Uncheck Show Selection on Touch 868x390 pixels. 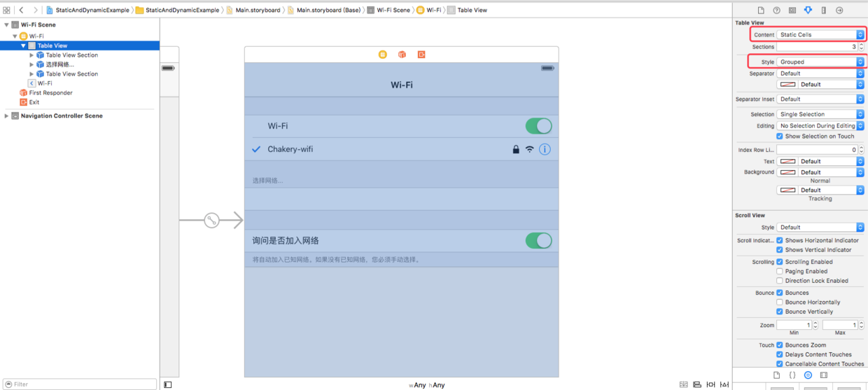[x=780, y=137]
